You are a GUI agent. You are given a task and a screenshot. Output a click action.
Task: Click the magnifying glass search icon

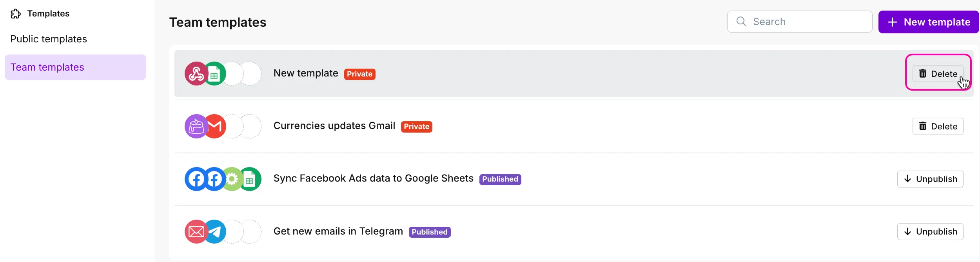pyautogui.click(x=741, y=21)
